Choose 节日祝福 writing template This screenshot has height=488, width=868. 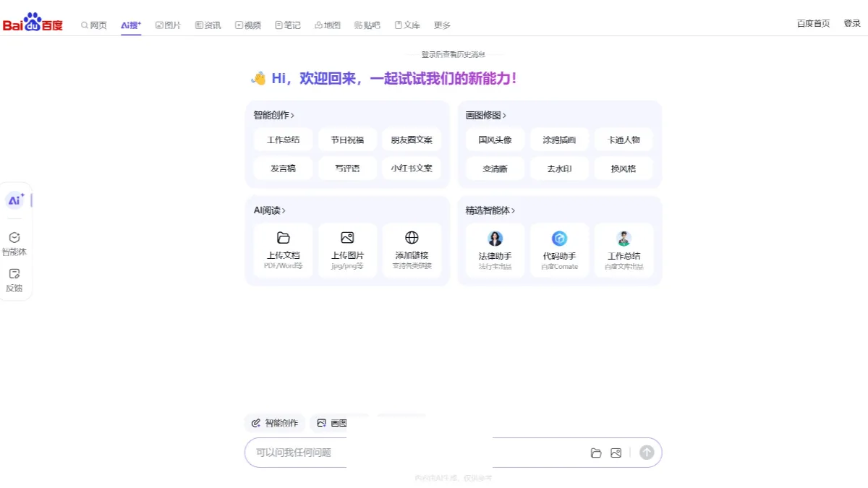[347, 140]
